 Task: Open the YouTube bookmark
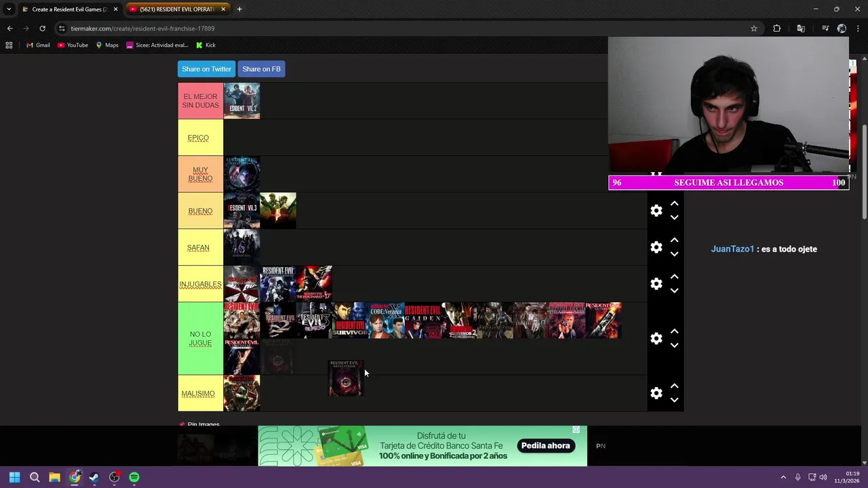pyautogui.click(x=73, y=45)
